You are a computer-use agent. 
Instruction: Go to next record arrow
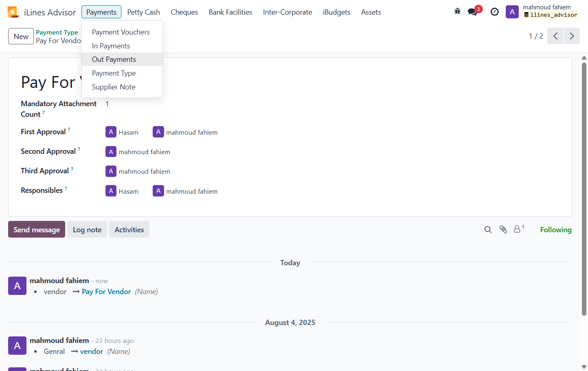coord(572,36)
